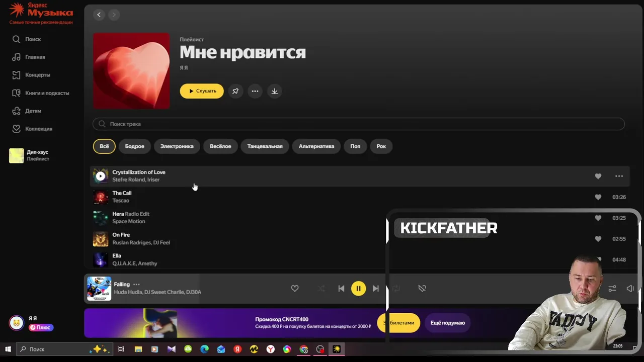Open the Windows Start menu
The image size is (644, 362).
click(x=8, y=349)
